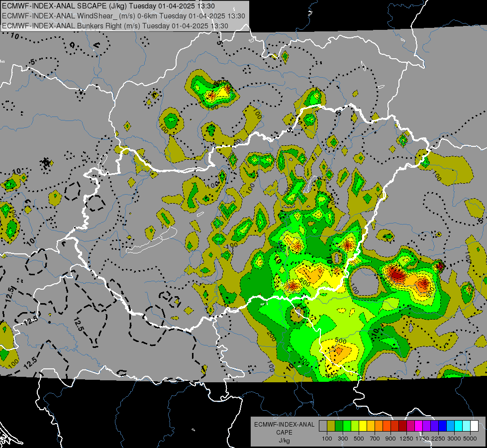The image size is (487, 448).
Task: Click the ECMWF-INDEX-ANAL legend title
Action: point(285,425)
